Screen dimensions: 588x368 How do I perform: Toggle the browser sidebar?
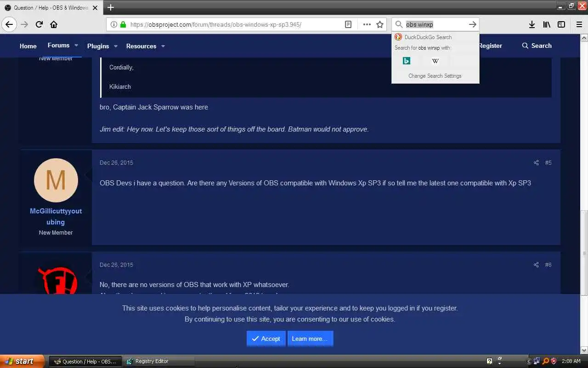(x=561, y=24)
